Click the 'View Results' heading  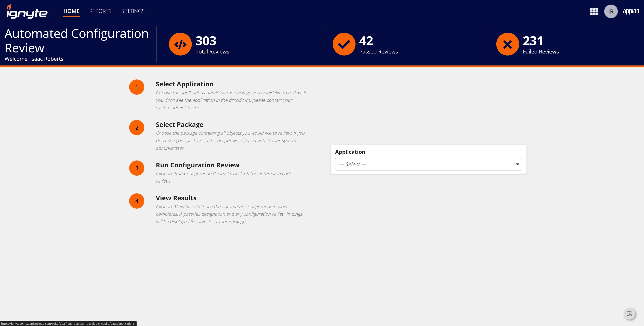(x=176, y=198)
